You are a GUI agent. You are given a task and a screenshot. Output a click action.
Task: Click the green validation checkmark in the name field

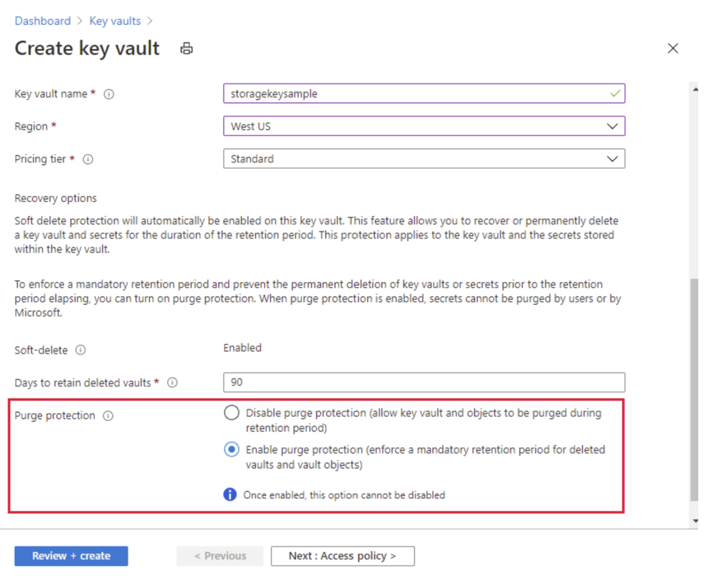[615, 93]
